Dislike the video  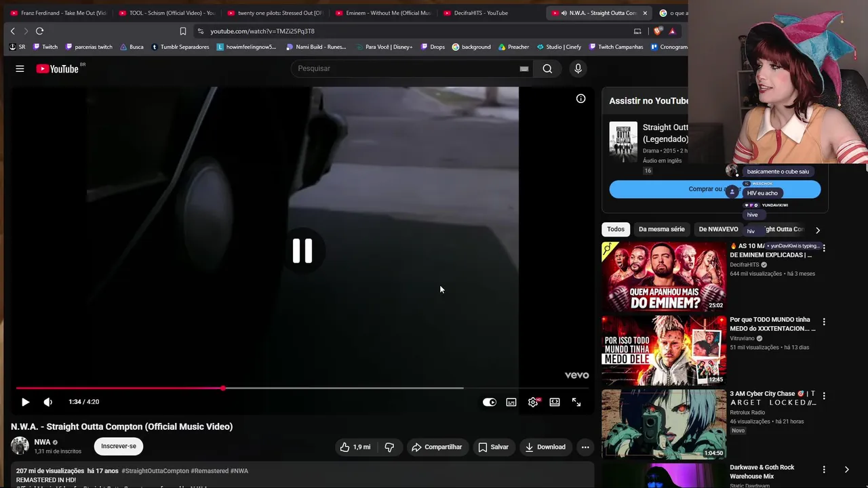(x=389, y=447)
